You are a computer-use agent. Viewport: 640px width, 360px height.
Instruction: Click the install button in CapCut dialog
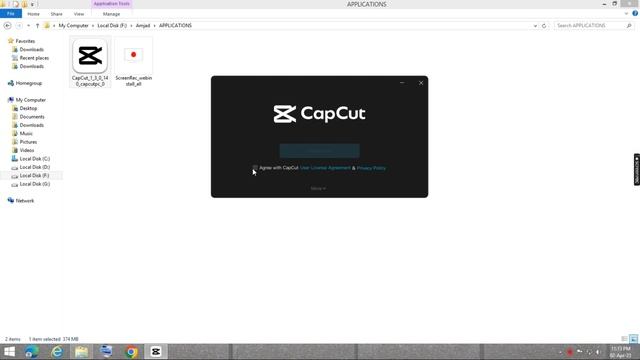320,151
